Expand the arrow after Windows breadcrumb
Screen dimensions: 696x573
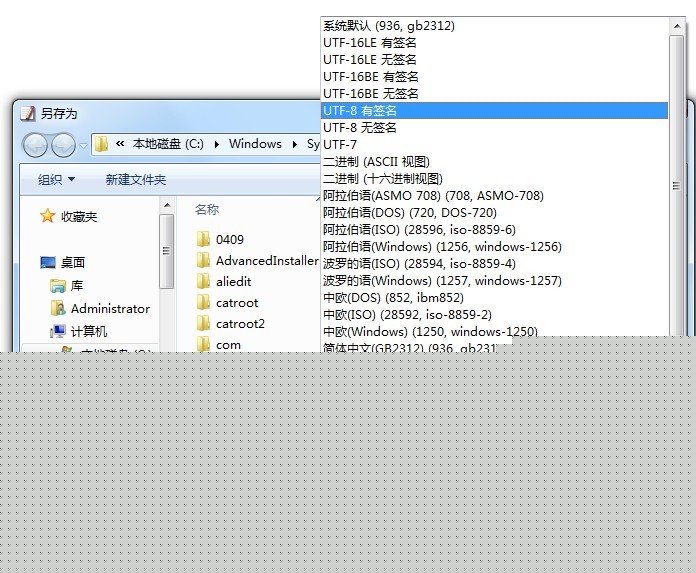click(x=295, y=144)
